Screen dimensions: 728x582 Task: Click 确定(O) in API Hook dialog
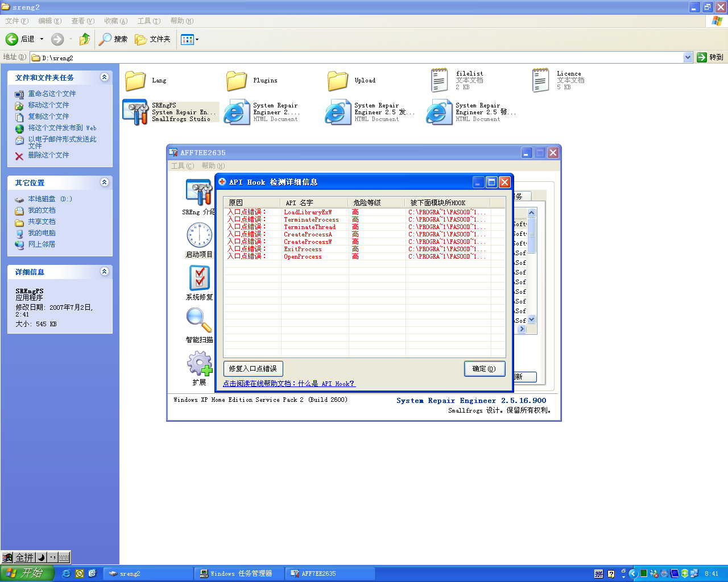[x=484, y=369]
